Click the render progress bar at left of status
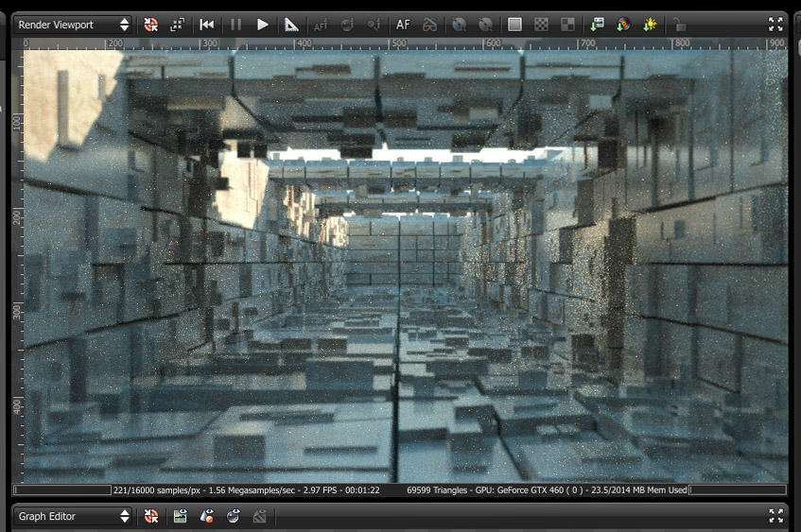Screen dimensions: 801x532 (x=62, y=490)
